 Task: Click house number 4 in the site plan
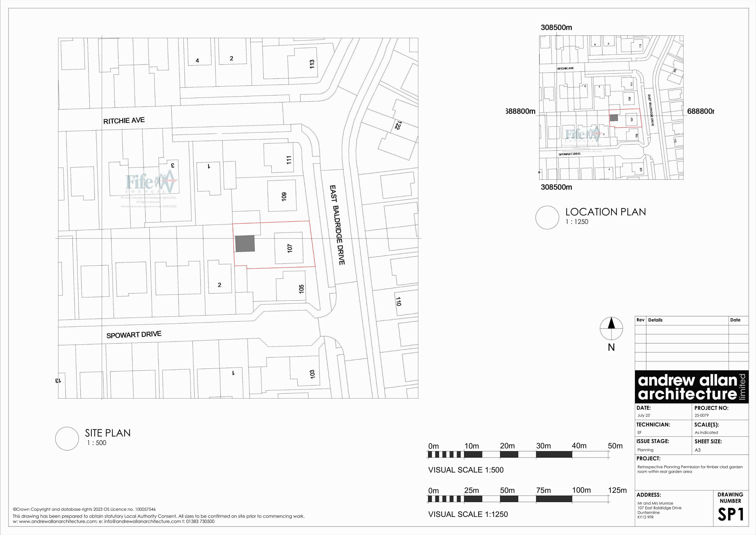tap(197, 61)
